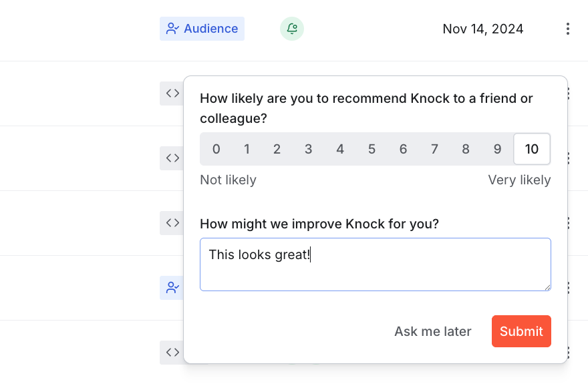Viewport: 588px width, 384px height.
Task: Select rating 8 on the survey scale
Action: [x=466, y=149]
